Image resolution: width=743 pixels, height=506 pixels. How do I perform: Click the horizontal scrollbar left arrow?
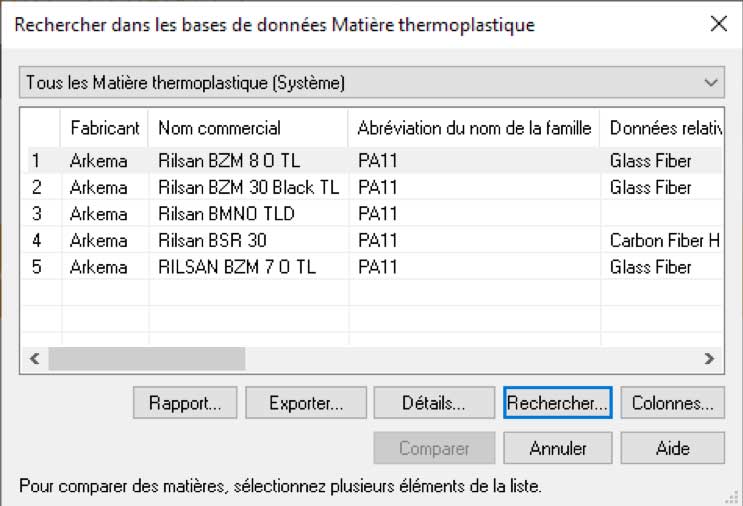[x=33, y=358]
